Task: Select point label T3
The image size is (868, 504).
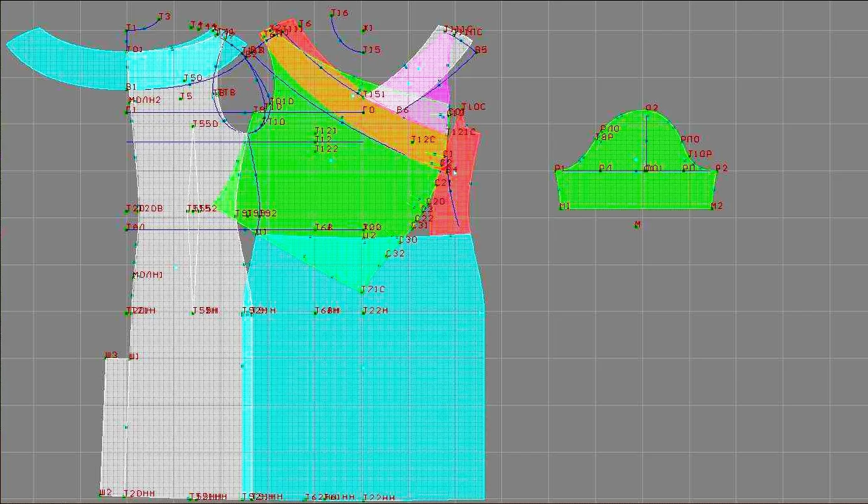Action: (165, 16)
